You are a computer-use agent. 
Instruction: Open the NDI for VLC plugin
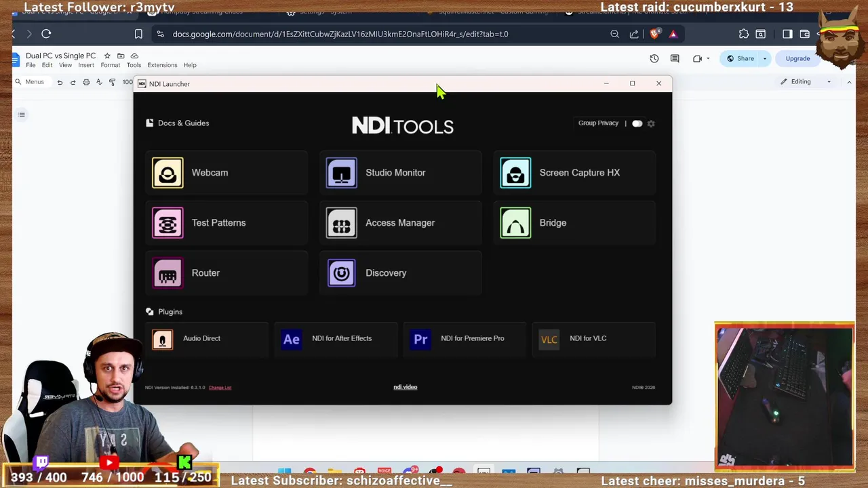click(x=593, y=339)
